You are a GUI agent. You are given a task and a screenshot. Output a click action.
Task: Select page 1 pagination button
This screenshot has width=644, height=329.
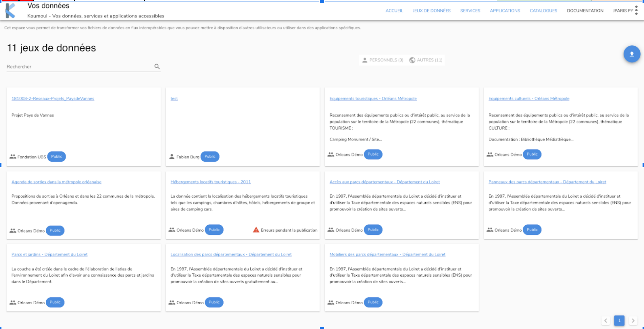tap(619, 321)
